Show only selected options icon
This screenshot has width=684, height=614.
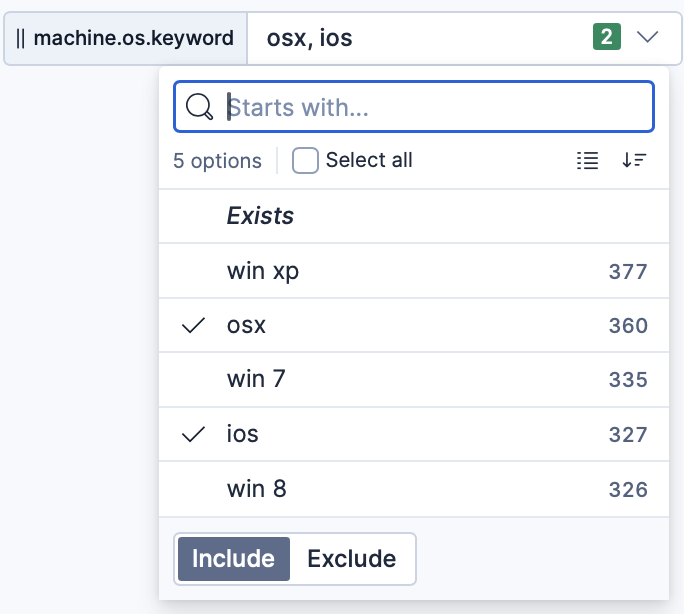[x=588, y=160]
